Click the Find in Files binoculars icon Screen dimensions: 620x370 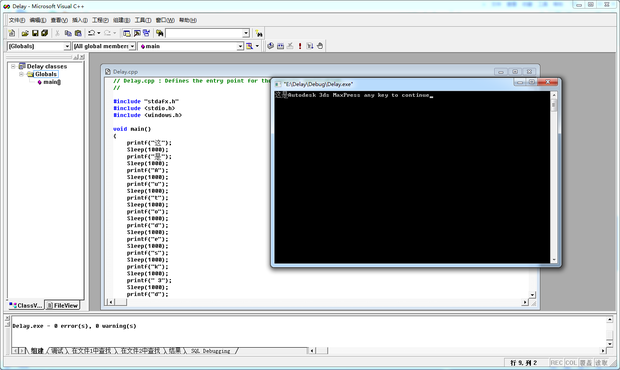159,33
